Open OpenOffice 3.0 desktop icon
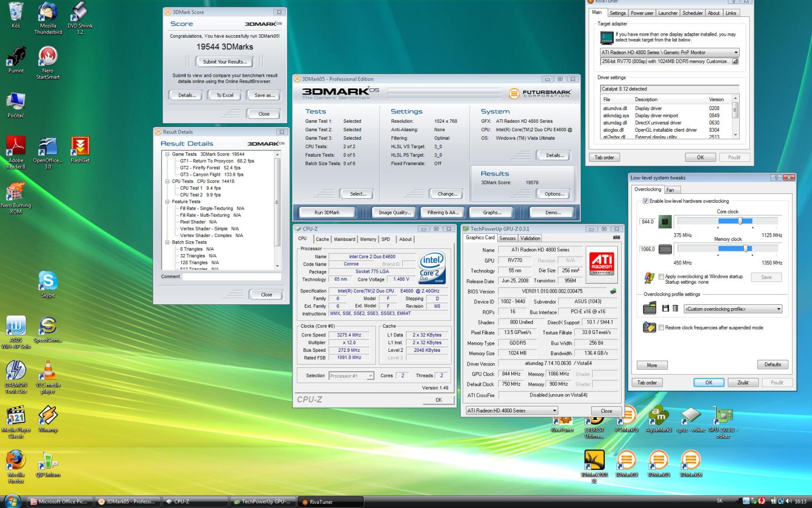 coord(48,152)
